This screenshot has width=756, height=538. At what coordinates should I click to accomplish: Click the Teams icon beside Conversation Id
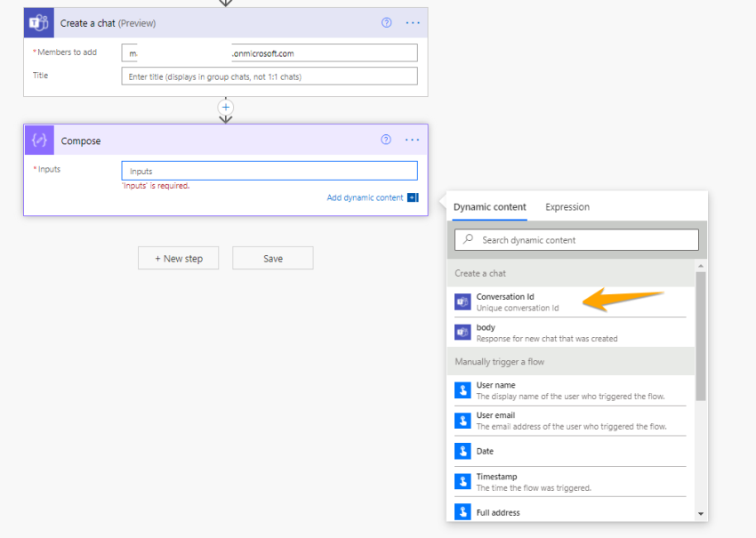(x=462, y=301)
